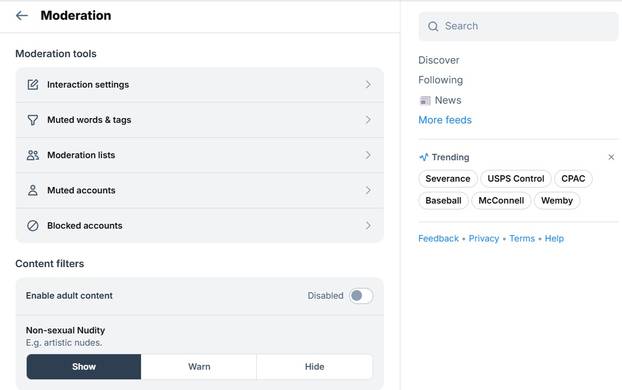The image size is (622, 390).
Task: Click the Muted accounts person icon
Action: point(33,190)
